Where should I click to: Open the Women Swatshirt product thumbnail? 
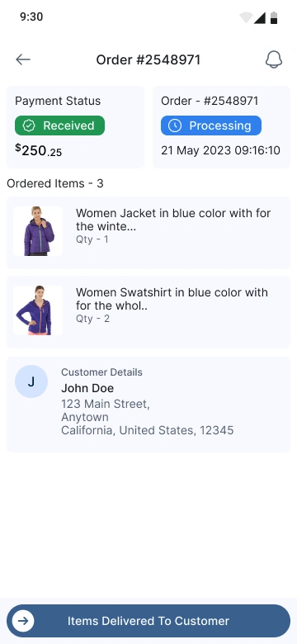[x=38, y=310]
